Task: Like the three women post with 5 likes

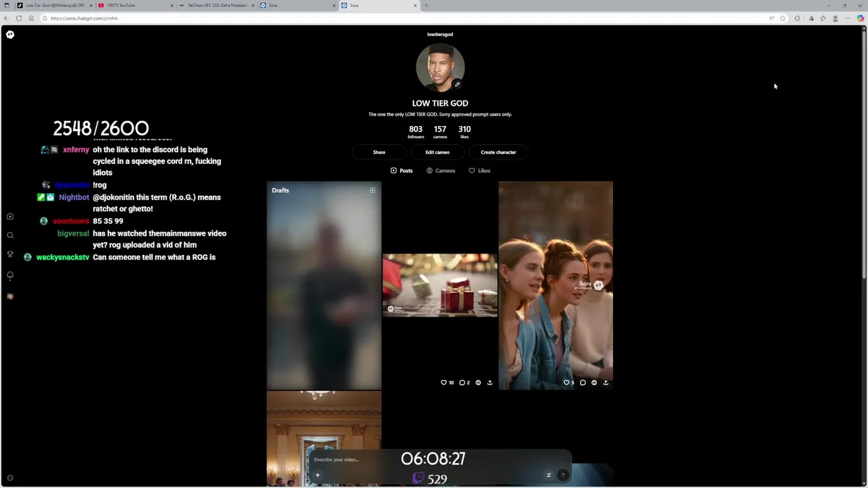Action: [567, 382]
